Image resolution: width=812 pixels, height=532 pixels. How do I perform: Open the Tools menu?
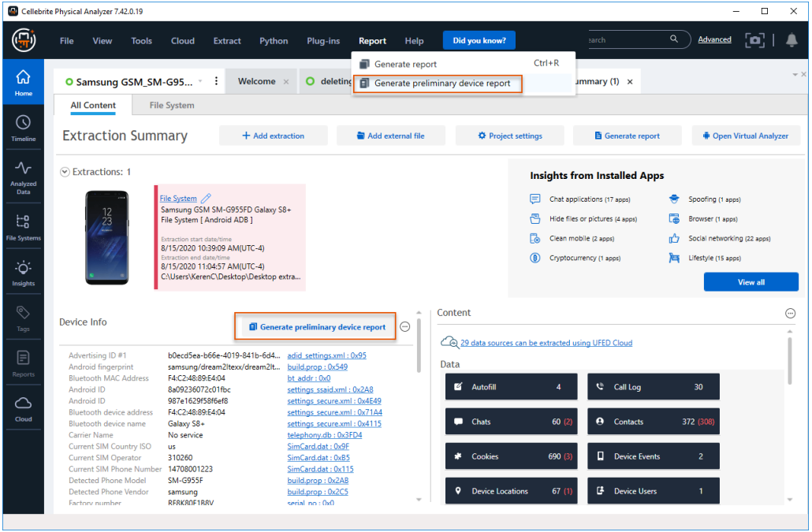point(141,41)
